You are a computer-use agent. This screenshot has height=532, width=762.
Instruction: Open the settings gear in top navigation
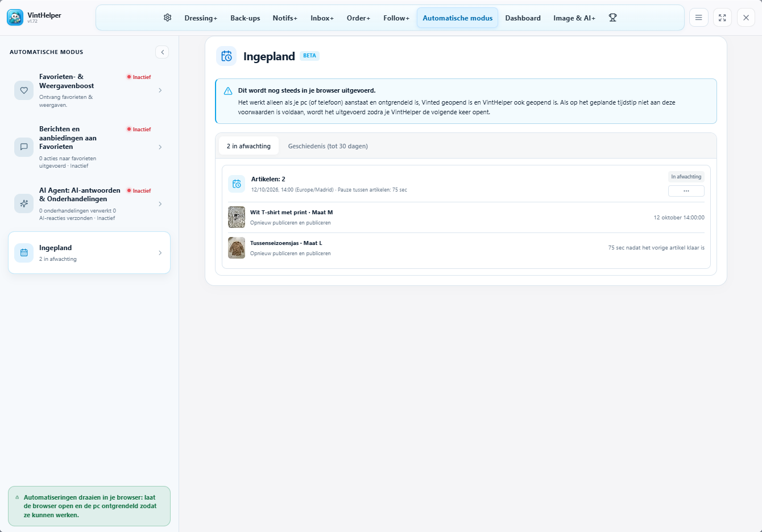tap(167, 18)
